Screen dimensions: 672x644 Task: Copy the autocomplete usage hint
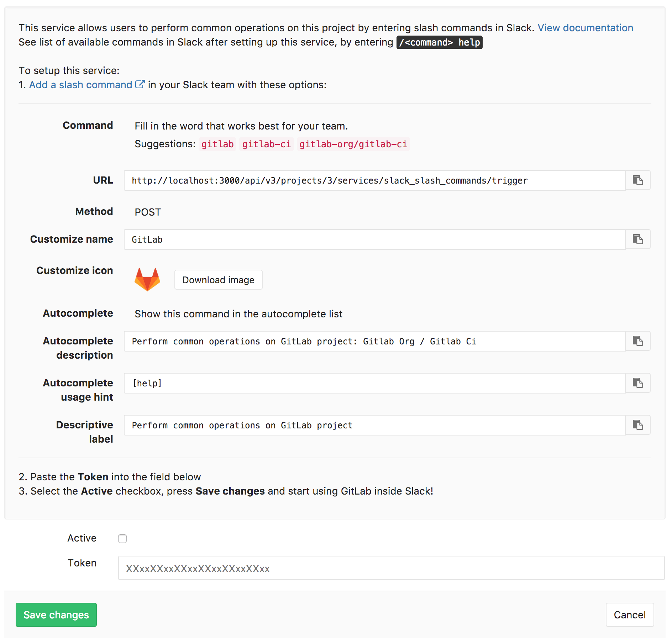point(637,383)
